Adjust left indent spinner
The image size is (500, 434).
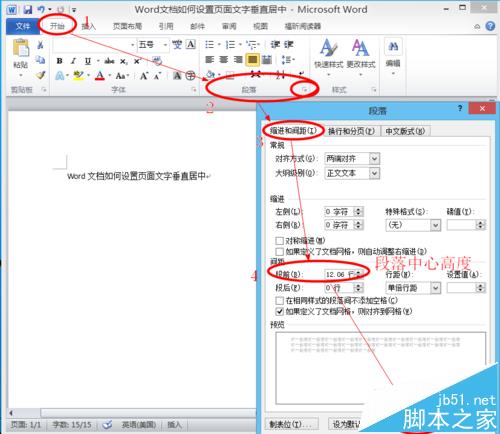pyautogui.click(x=359, y=211)
